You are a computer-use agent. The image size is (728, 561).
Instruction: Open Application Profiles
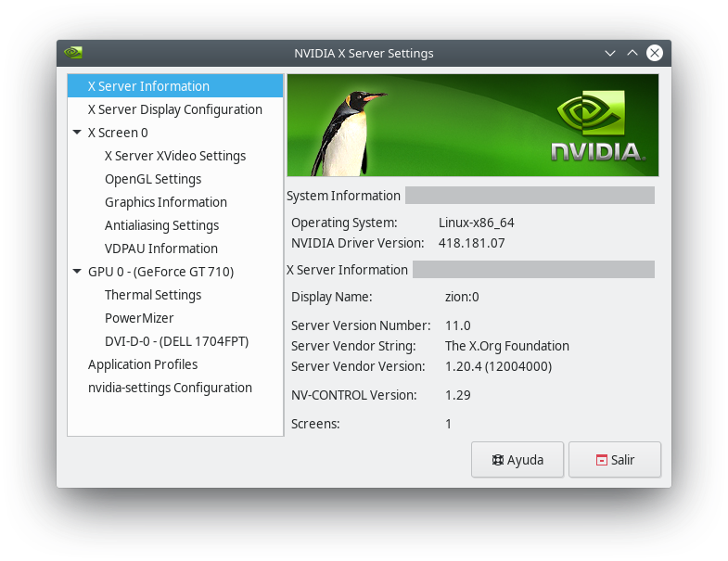tap(175, 364)
